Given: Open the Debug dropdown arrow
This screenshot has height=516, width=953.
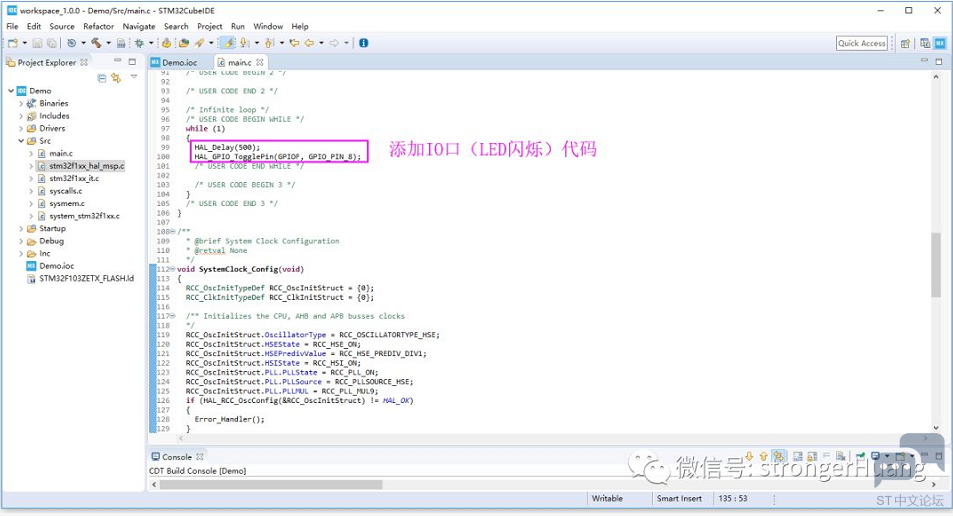Looking at the screenshot, I should (x=151, y=43).
